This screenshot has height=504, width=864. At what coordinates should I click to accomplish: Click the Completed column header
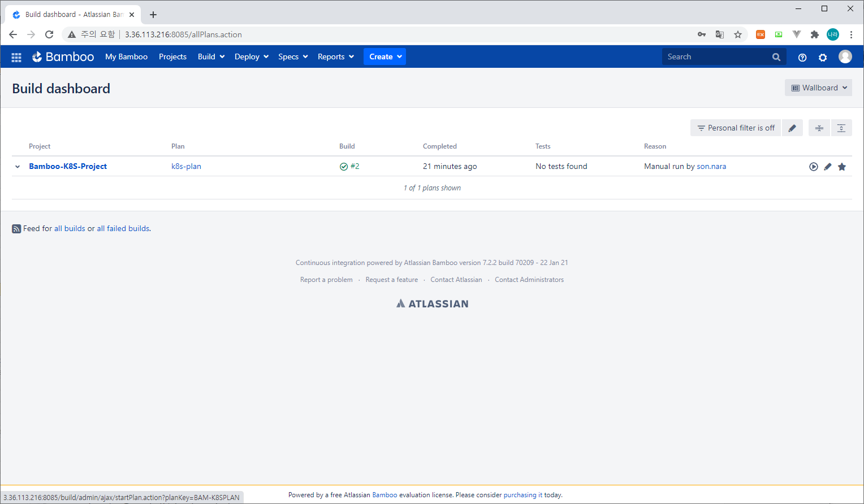coord(440,146)
